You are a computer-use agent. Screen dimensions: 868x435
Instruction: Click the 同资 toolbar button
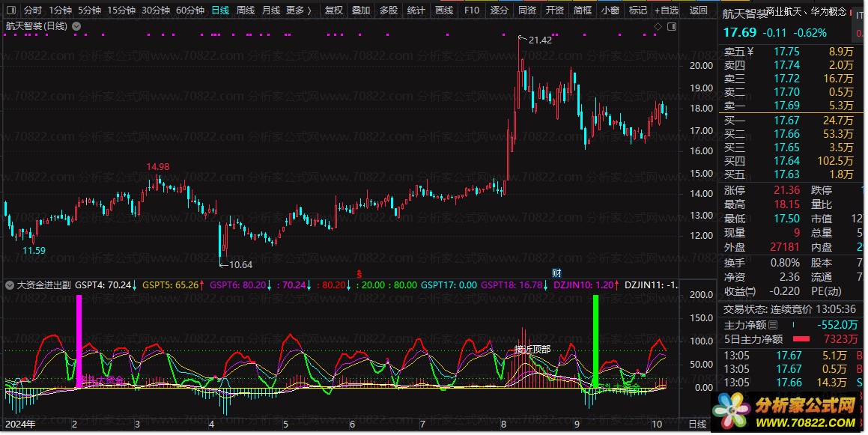pyautogui.click(x=527, y=10)
